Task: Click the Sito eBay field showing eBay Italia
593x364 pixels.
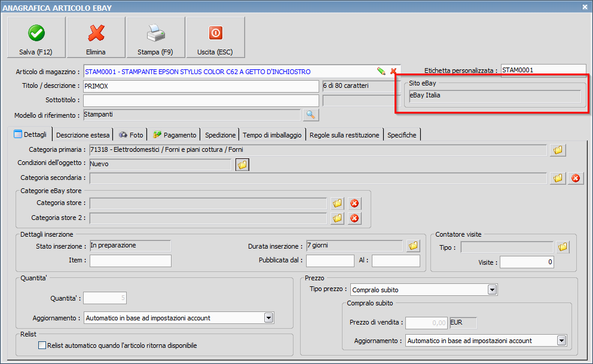Action: click(x=495, y=96)
